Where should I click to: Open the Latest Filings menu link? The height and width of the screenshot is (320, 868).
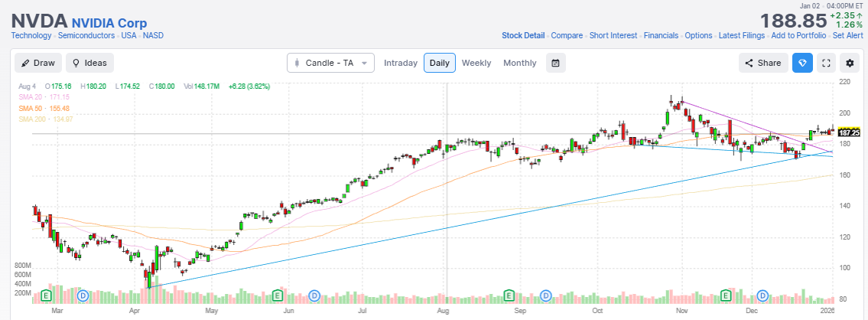pyautogui.click(x=742, y=35)
